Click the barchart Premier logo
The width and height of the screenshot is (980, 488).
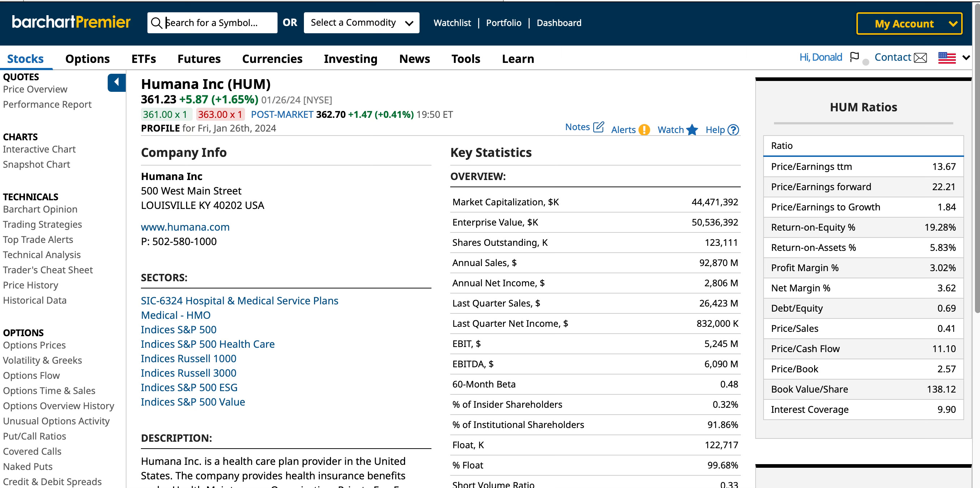pos(71,22)
